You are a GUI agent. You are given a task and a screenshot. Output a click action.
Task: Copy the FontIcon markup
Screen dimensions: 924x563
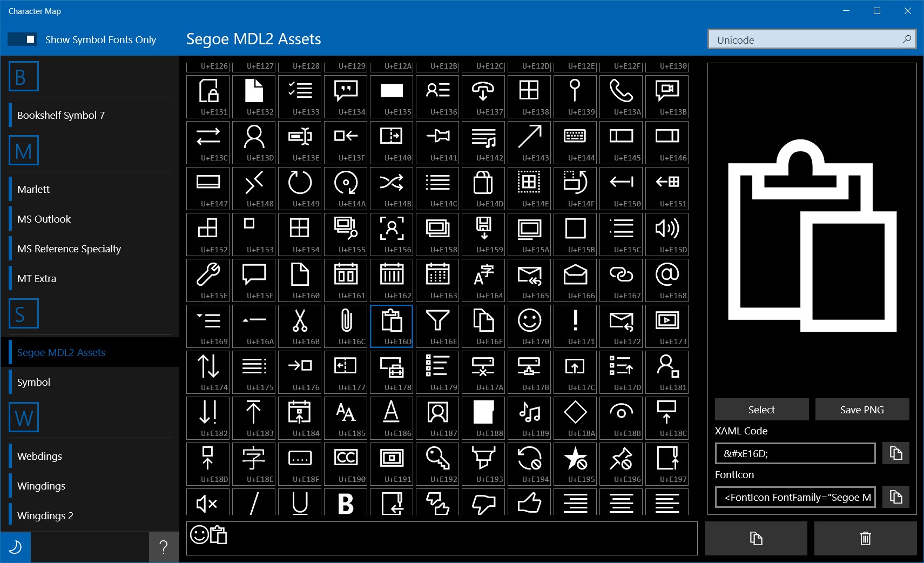(895, 497)
